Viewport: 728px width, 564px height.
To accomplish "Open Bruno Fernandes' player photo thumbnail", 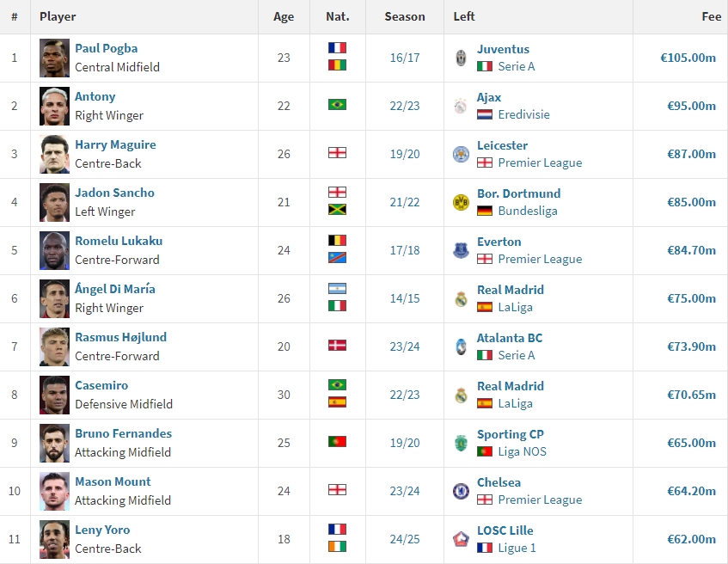I will pyautogui.click(x=54, y=444).
